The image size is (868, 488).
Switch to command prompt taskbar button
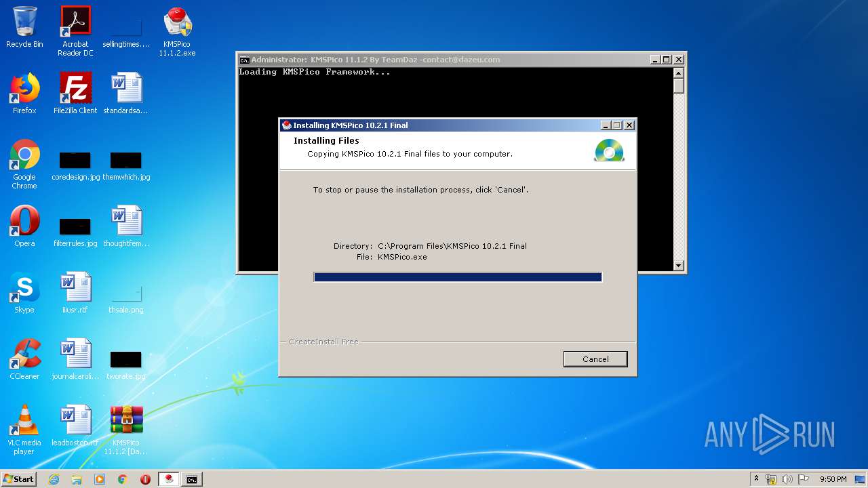192,479
